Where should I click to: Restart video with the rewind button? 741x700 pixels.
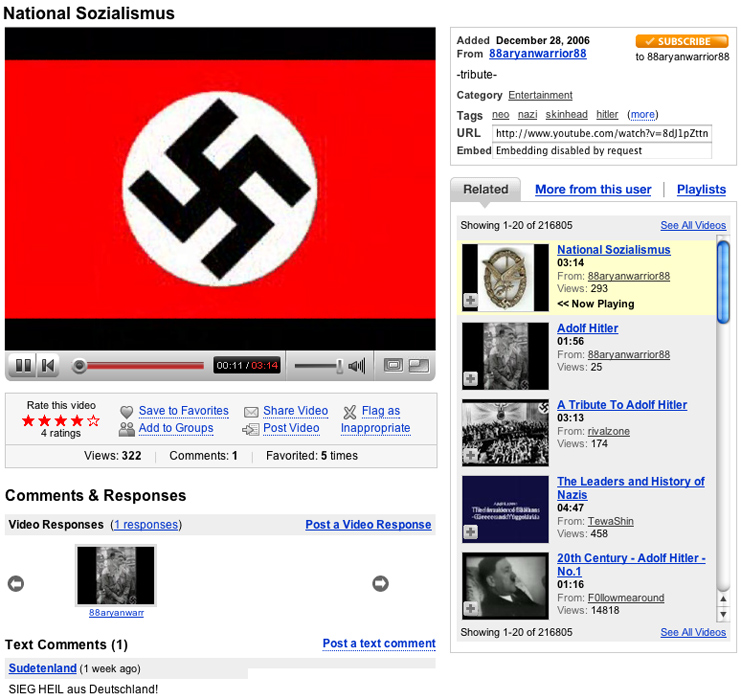coord(47,366)
